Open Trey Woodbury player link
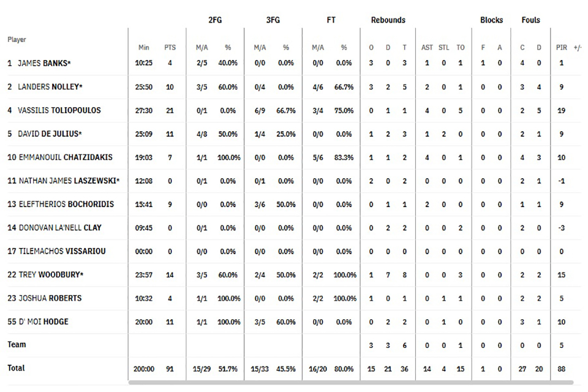 51,274
